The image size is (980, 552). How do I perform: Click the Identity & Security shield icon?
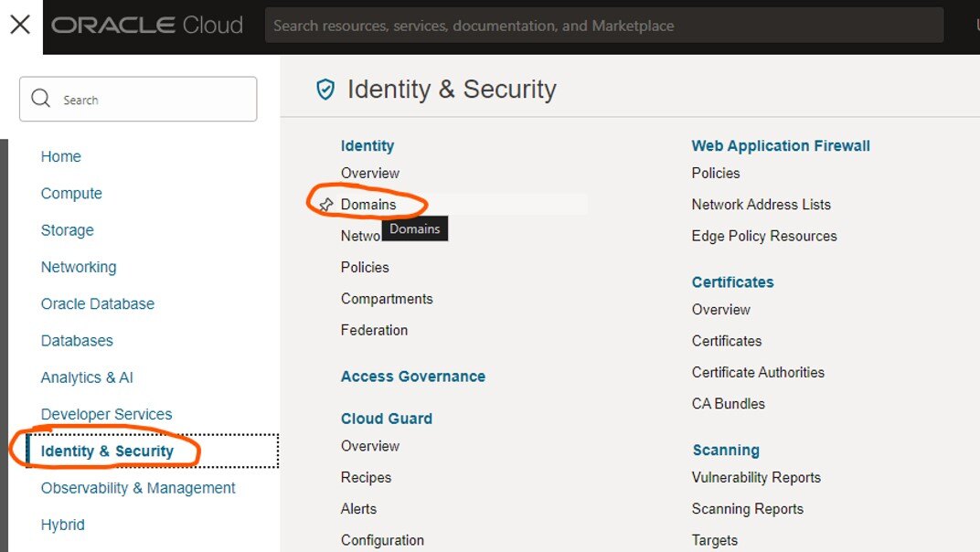[325, 89]
